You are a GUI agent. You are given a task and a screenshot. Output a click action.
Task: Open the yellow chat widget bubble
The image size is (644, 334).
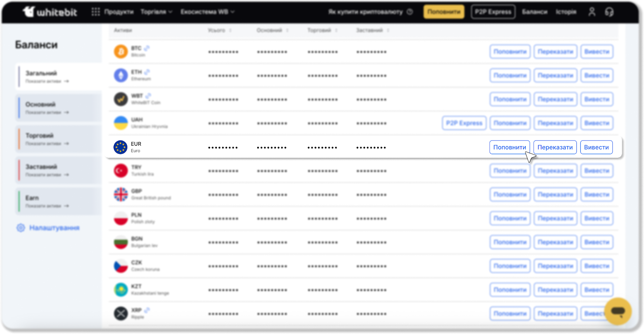[617, 311]
